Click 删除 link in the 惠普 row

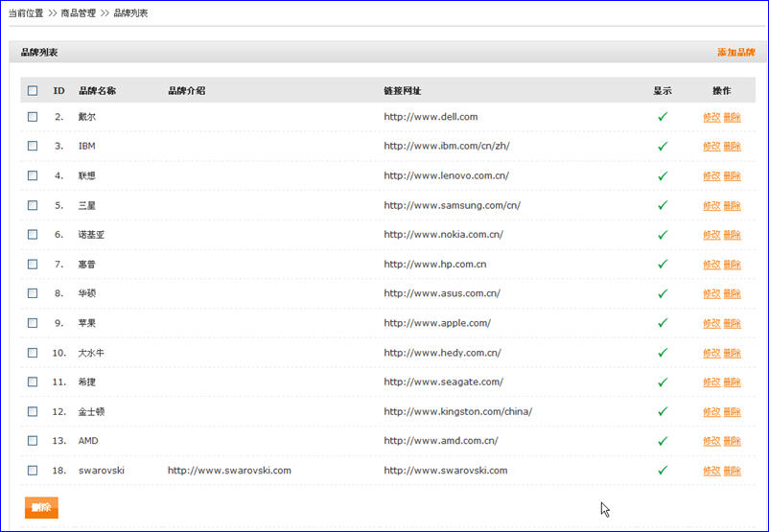(x=733, y=265)
